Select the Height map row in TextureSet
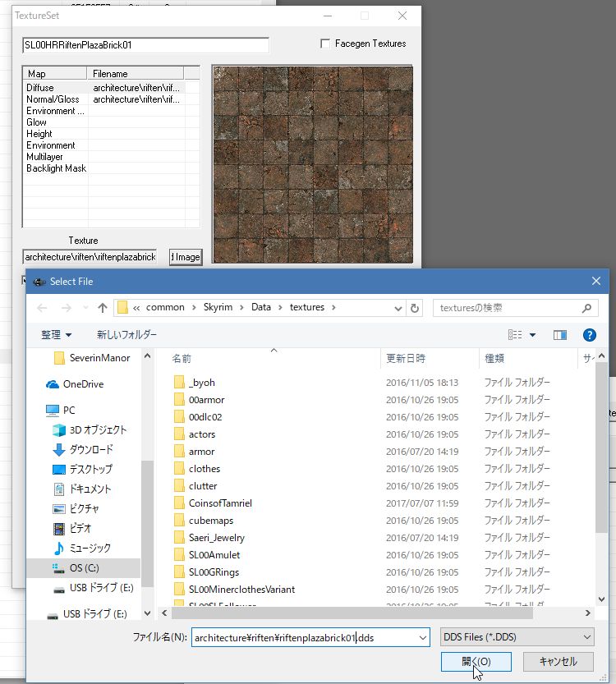 point(104,134)
